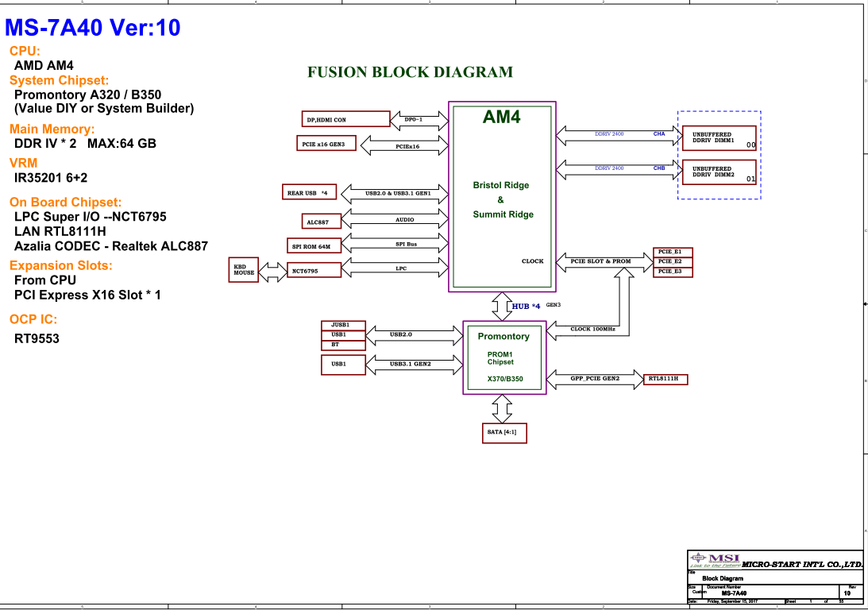Viewport: 868px width, 610px height.
Task: Click the "IR35201 6+2" line
Action: click(x=51, y=178)
